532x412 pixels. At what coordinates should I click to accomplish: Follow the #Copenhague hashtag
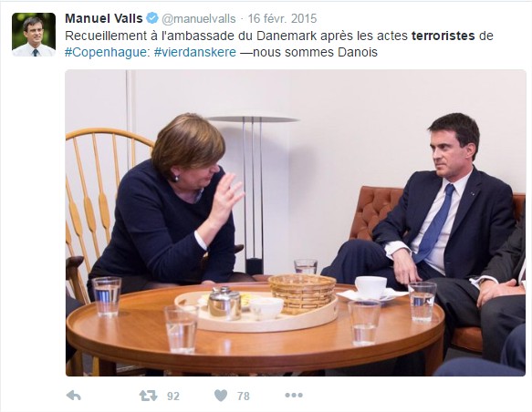[107, 53]
